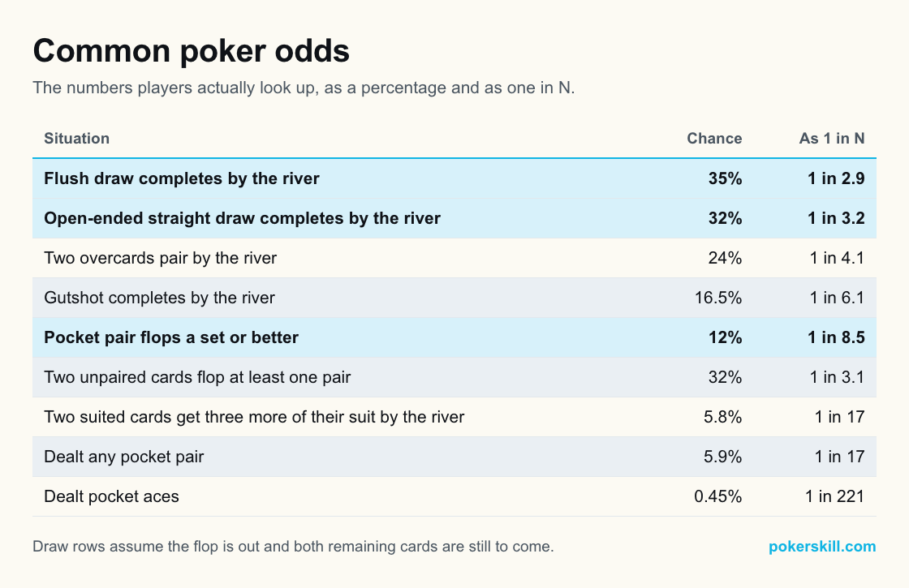Click the Common poker odds title
Image resolution: width=909 pixels, height=588 pixels.
click(x=192, y=51)
